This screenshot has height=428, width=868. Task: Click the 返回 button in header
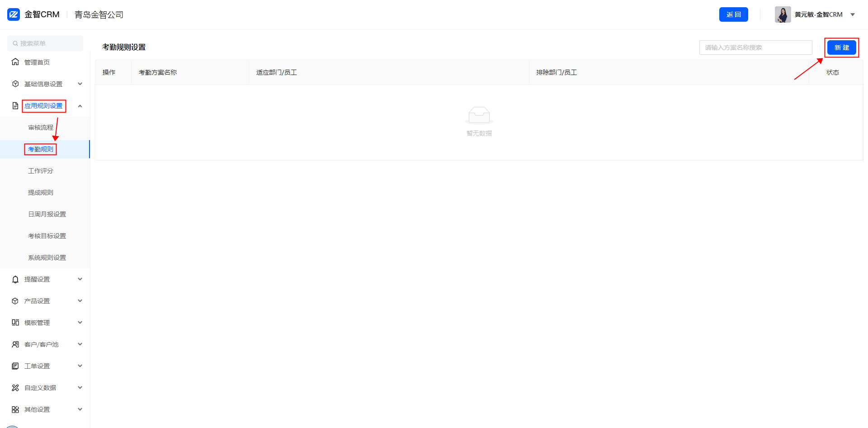point(733,14)
